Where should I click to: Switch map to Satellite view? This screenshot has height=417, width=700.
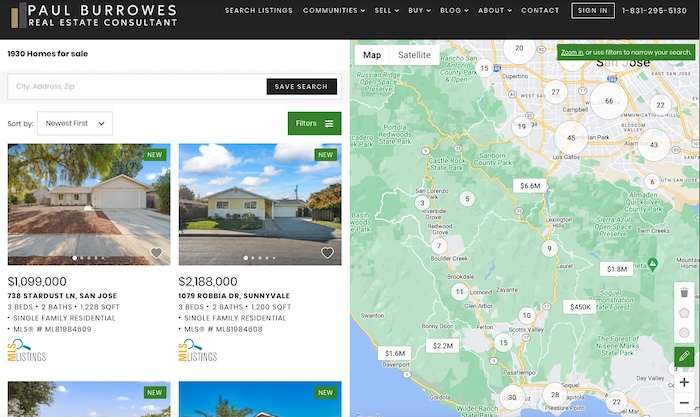(414, 55)
